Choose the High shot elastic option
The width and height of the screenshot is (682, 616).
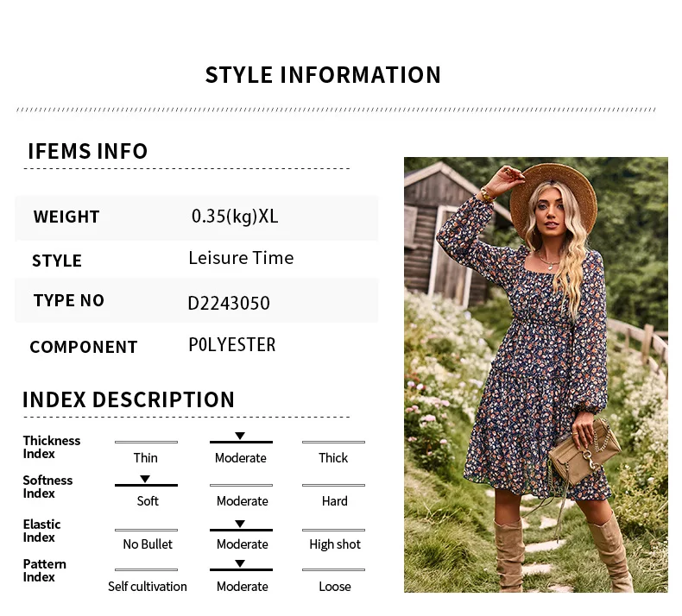[x=335, y=544]
